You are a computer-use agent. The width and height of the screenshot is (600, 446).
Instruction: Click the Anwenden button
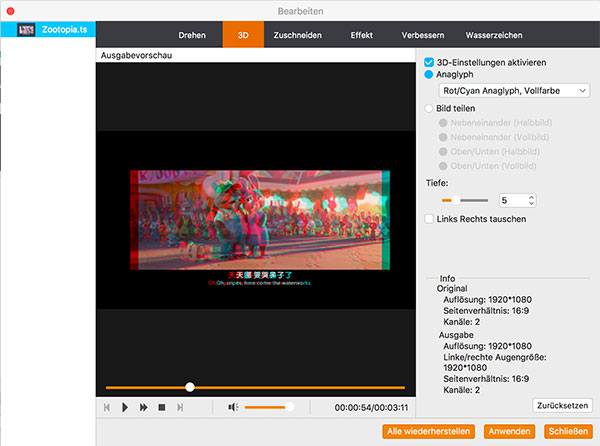click(x=509, y=431)
